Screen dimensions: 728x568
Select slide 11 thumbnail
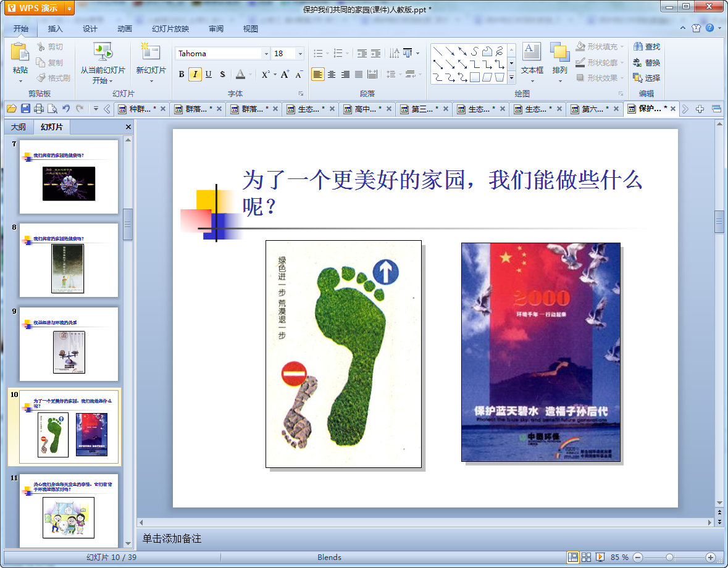69,511
